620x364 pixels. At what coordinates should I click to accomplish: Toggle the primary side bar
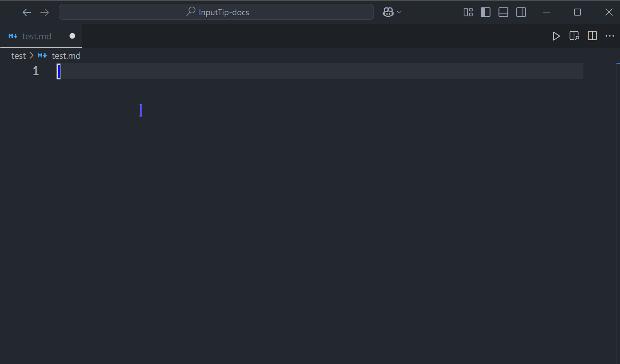coord(485,12)
